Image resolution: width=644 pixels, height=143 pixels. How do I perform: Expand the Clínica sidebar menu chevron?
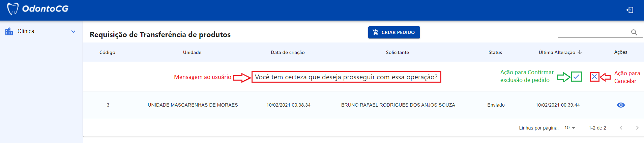pyautogui.click(x=73, y=31)
